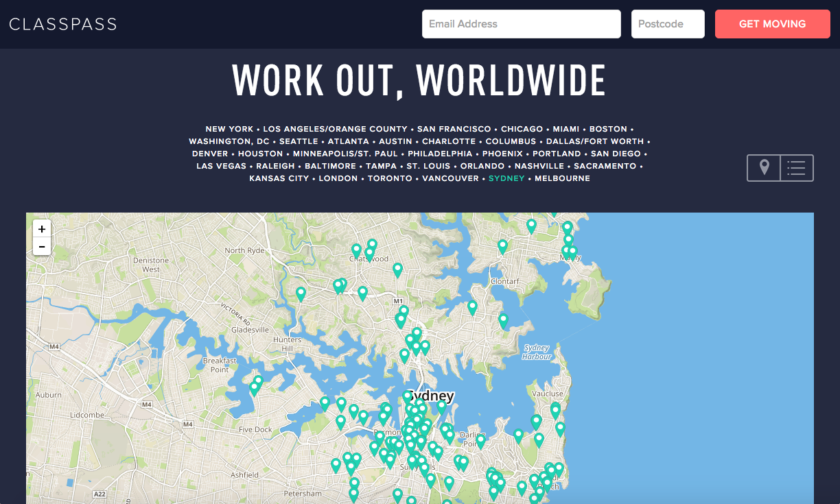Viewport: 840px width, 504px height.
Task: Select the Phoenix city link
Action: (502, 154)
